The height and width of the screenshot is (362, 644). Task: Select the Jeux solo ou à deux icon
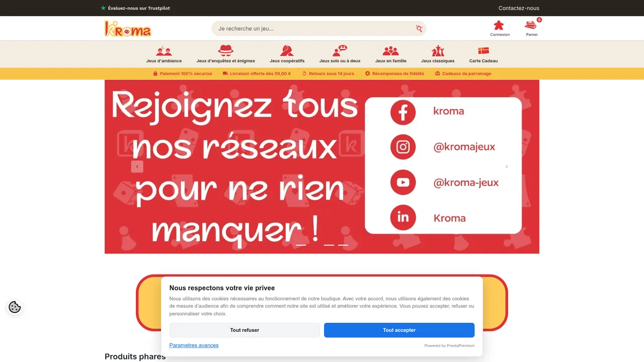point(340,50)
